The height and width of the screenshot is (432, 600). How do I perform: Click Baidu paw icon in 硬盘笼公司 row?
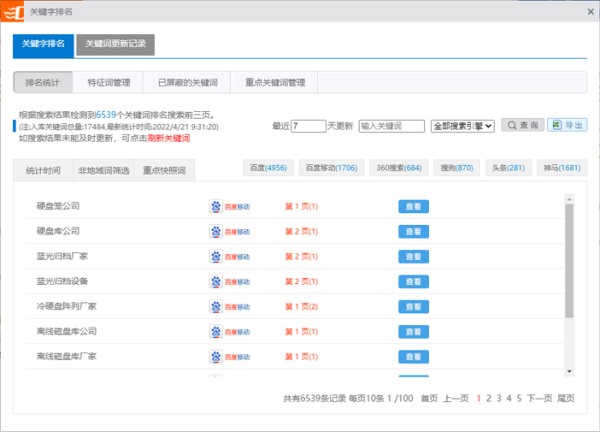pos(216,206)
